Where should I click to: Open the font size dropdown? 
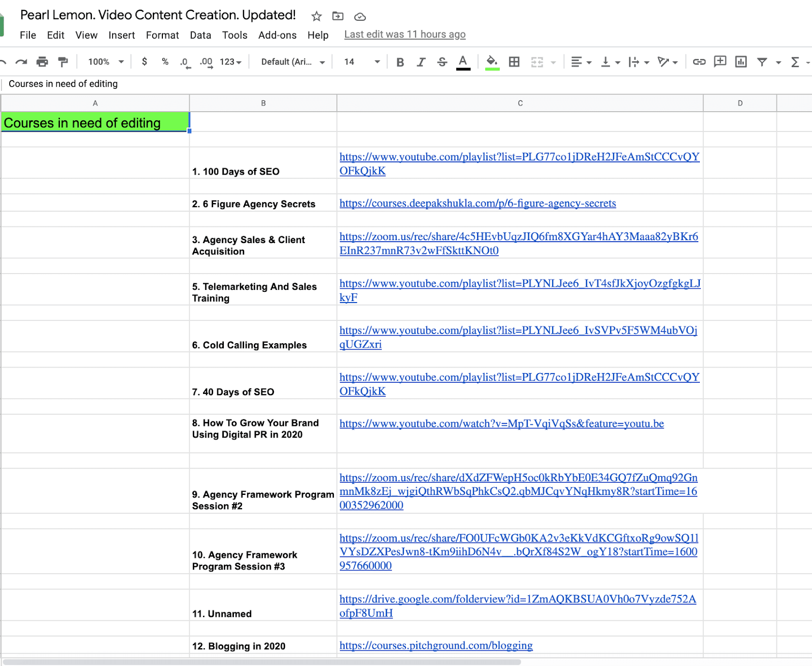coord(362,62)
